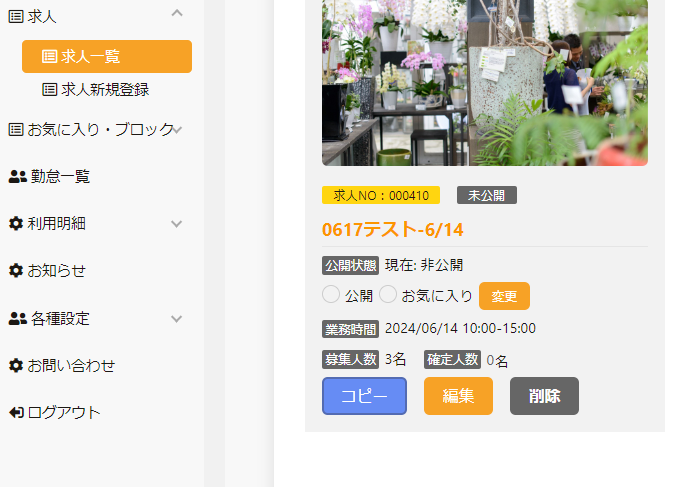Image resolution: width=681 pixels, height=487 pixels.
Task: Click ログアウト to sign out
Action: pos(55,412)
